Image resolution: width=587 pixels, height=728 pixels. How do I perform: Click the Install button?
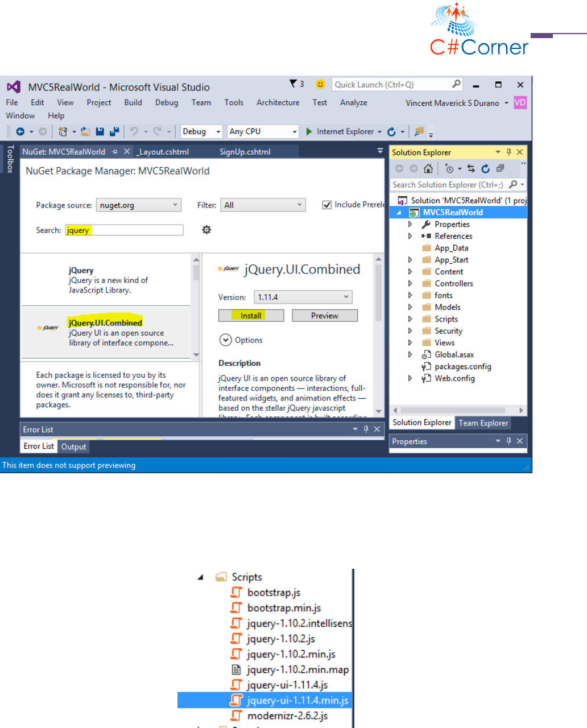tap(251, 316)
